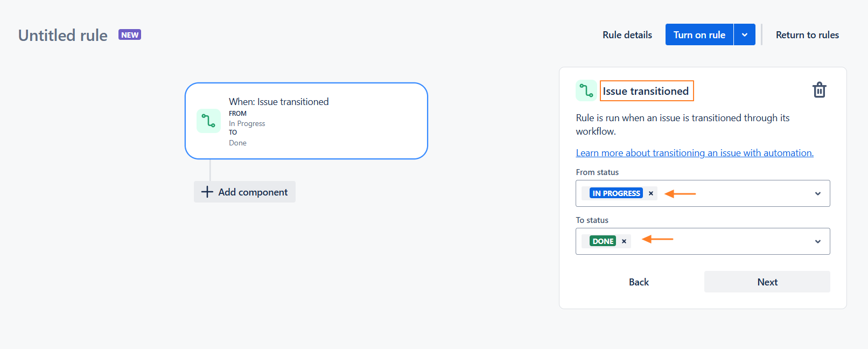Return to rules list

807,35
